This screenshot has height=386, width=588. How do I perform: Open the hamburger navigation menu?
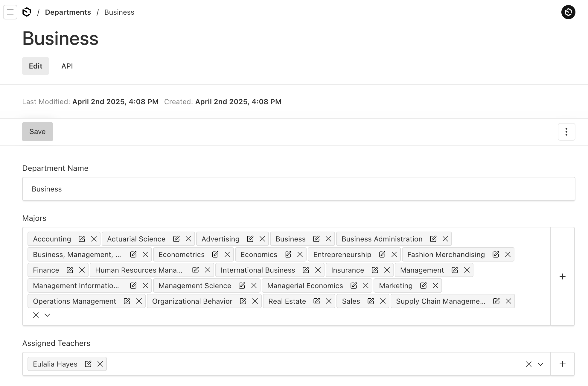tap(10, 12)
